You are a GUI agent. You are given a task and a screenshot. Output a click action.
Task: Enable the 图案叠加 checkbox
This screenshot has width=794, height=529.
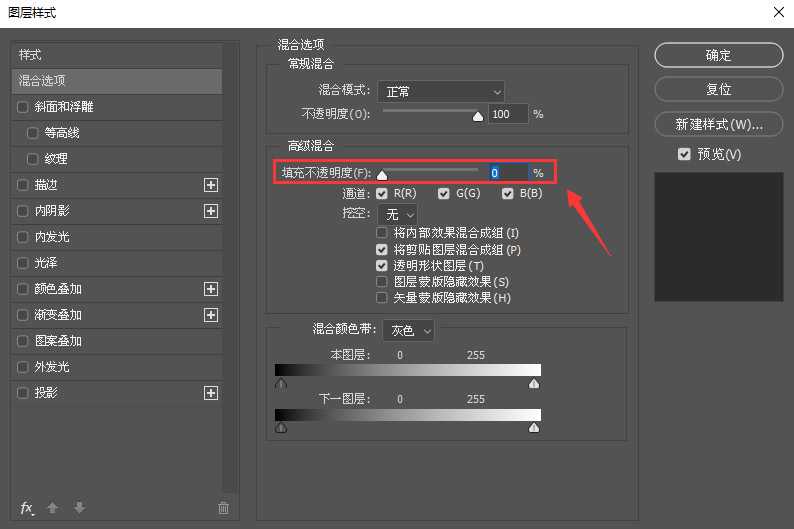[x=22, y=341]
